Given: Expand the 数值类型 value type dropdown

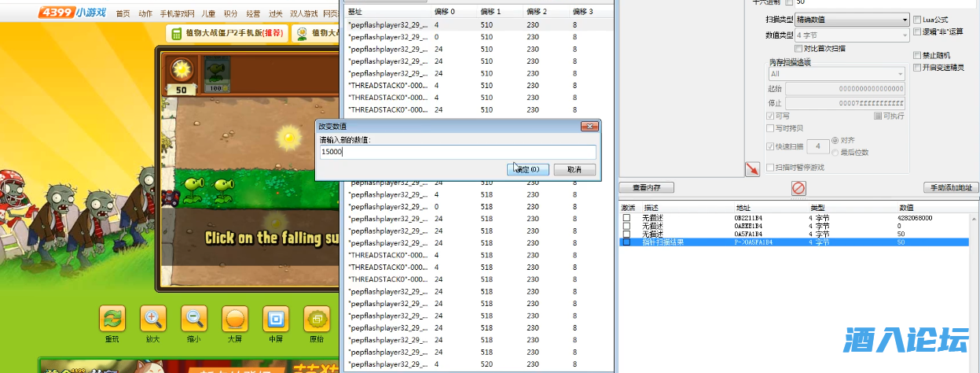Looking at the screenshot, I should click(852, 35).
